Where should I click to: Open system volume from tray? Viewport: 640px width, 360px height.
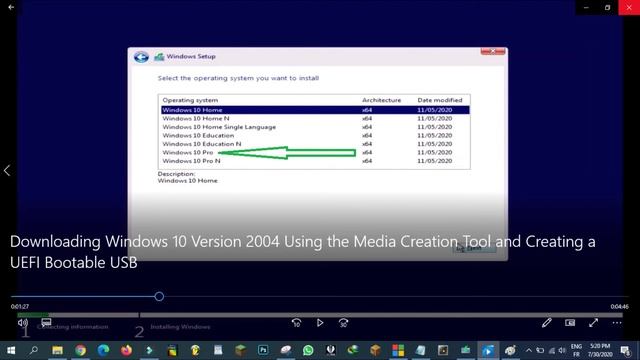point(562,350)
